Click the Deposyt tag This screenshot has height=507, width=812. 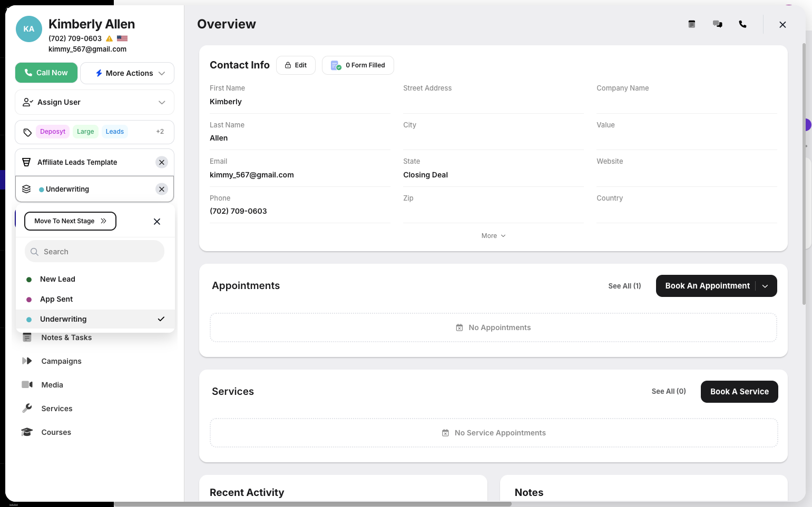tap(53, 132)
